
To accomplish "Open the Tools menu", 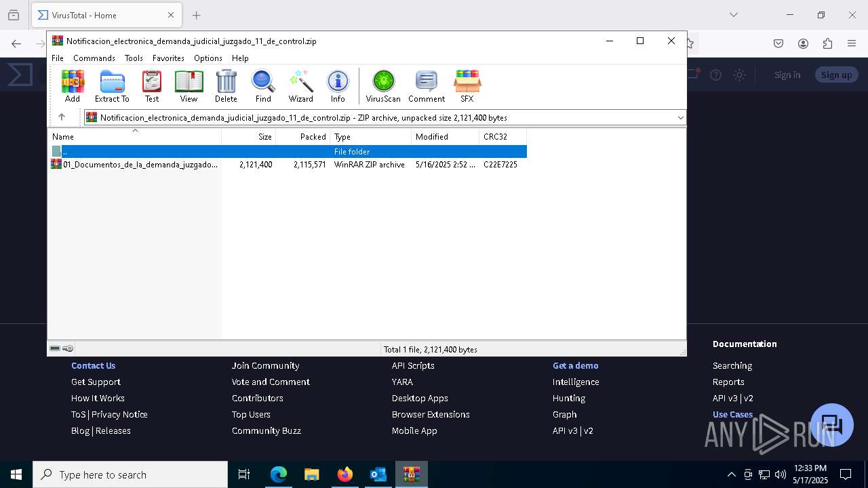I will point(134,58).
